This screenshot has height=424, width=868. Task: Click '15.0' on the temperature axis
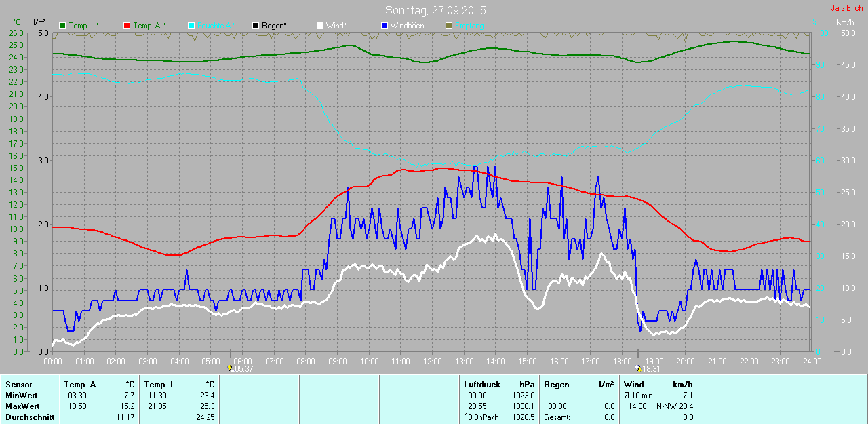click(x=16, y=168)
